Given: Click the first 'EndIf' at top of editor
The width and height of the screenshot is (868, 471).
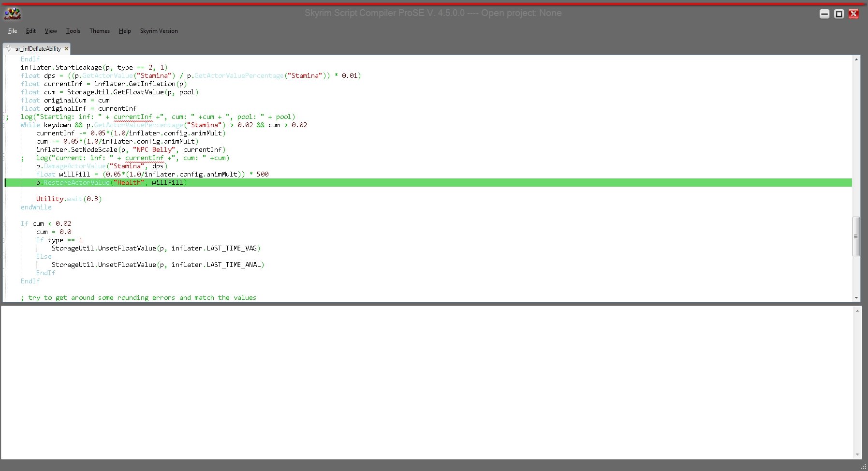Looking at the screenshot, I should (30, 59).
